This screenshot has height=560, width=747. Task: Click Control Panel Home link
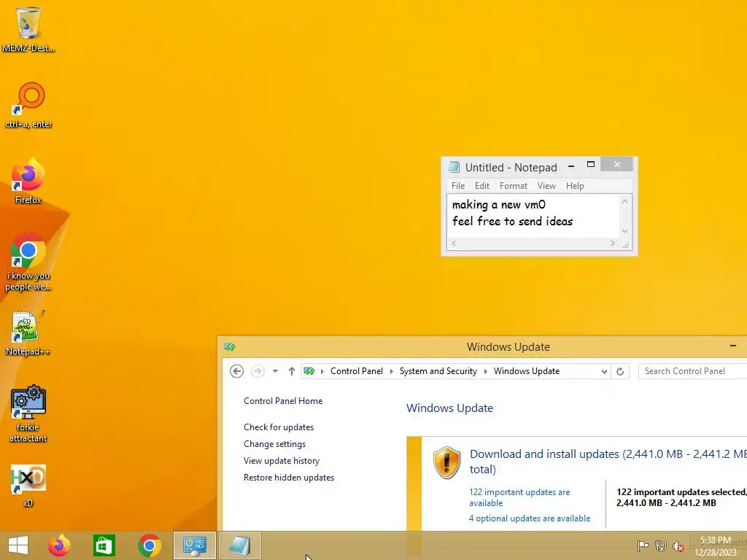point(283,401)
